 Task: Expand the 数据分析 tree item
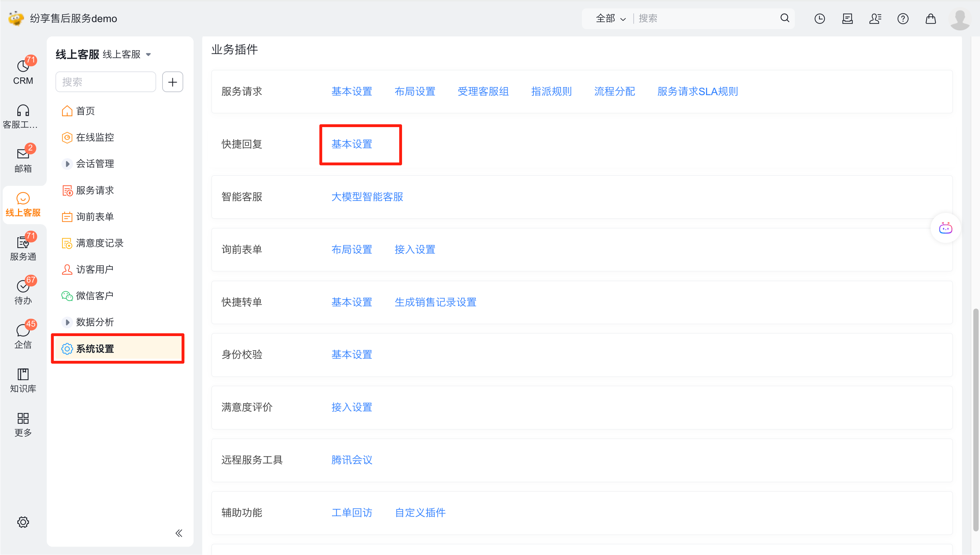pyautogui.click(x=67, y=322)
